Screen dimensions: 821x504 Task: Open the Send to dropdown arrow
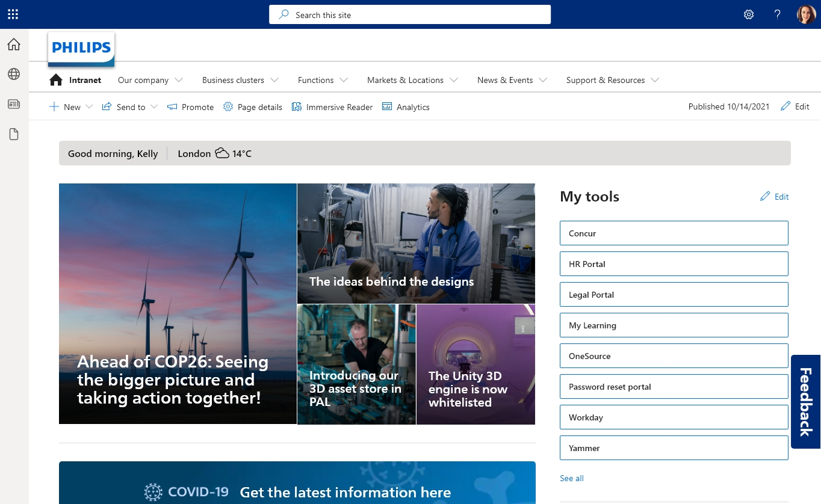pyautogui.click(x=154, y=107)
